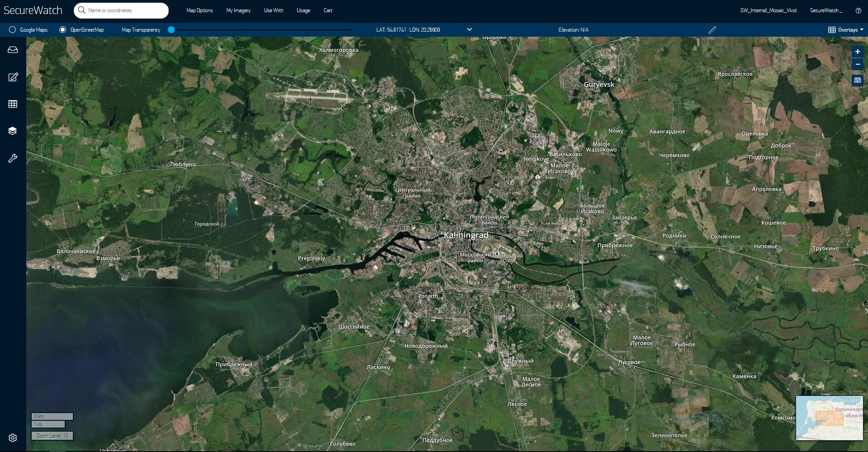Viewport: 868px width, 452px height.
Task: Open the Map Options menu
Action: (x=200, y=10)
